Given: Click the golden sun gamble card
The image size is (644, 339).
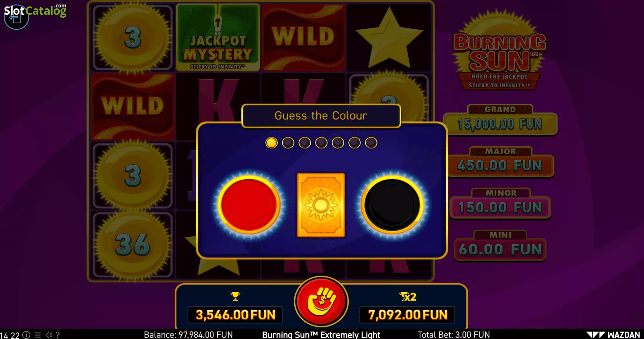Looking at the screenshot, I should 321,205.
